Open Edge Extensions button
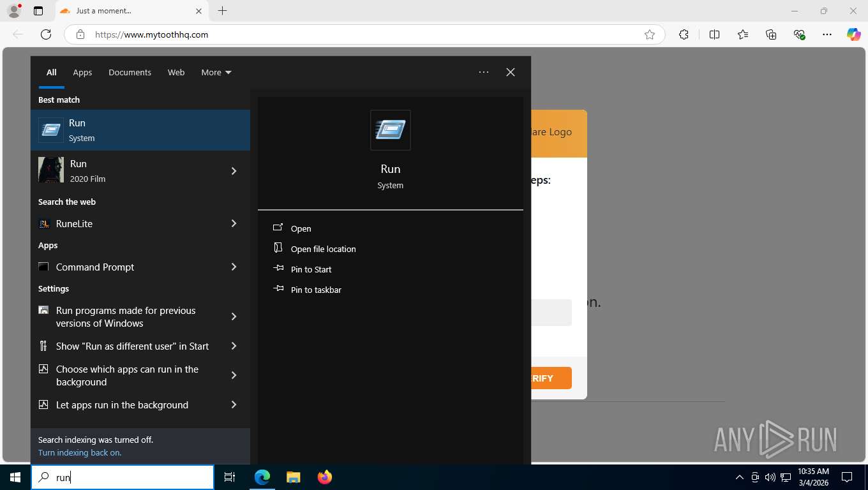The image size is (868, 490). pos(684,34)
